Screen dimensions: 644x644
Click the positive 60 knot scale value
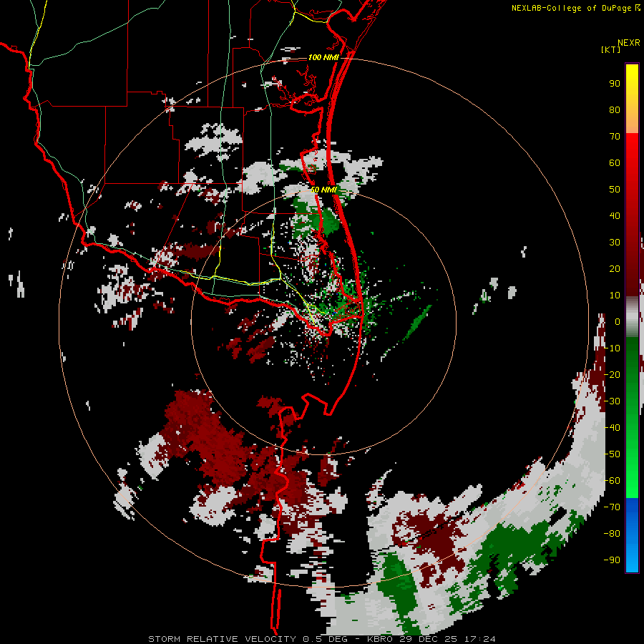click(615, 163)
